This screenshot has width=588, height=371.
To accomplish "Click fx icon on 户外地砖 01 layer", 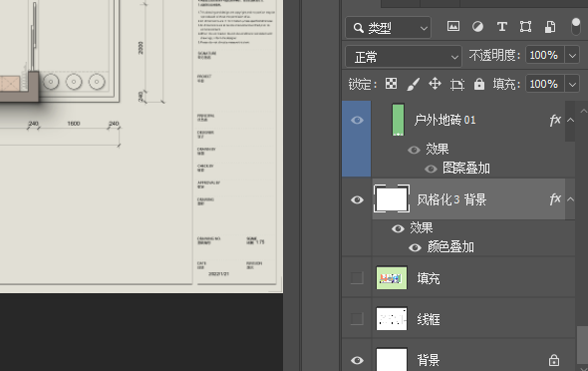I will (555, 120).
